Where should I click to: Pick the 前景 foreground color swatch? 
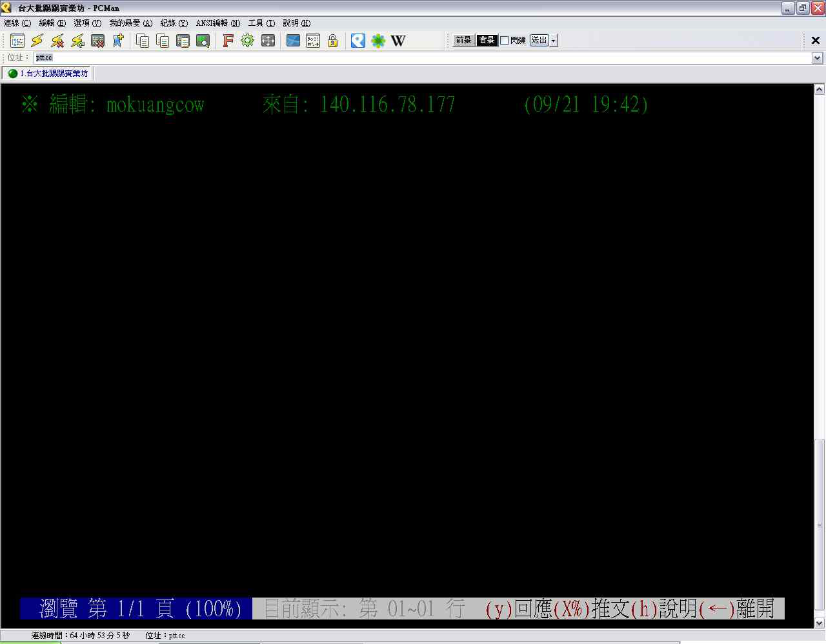point(464,41)
